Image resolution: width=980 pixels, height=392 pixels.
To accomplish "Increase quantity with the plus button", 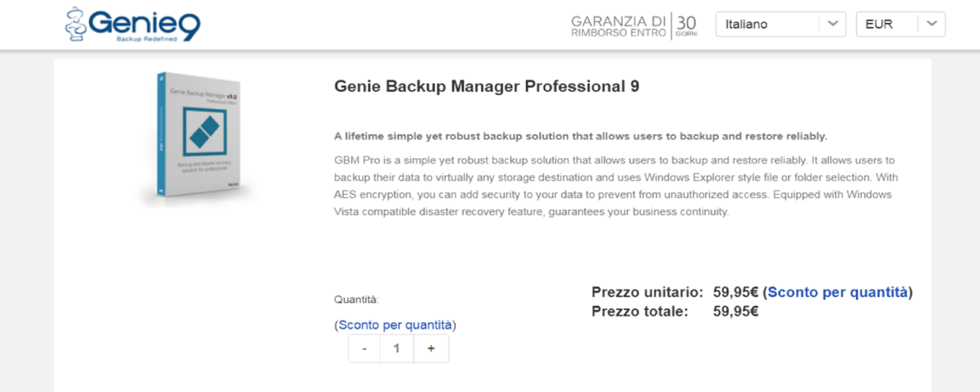I will click(431, 349).
